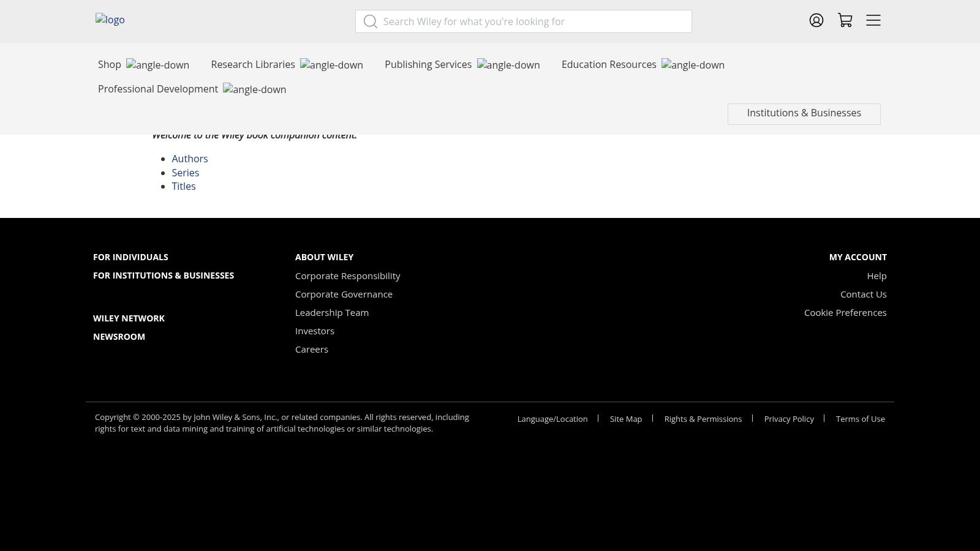Click the Institutions & Businesses button
This screenshot has height=551, width=980.
point(804,113)
